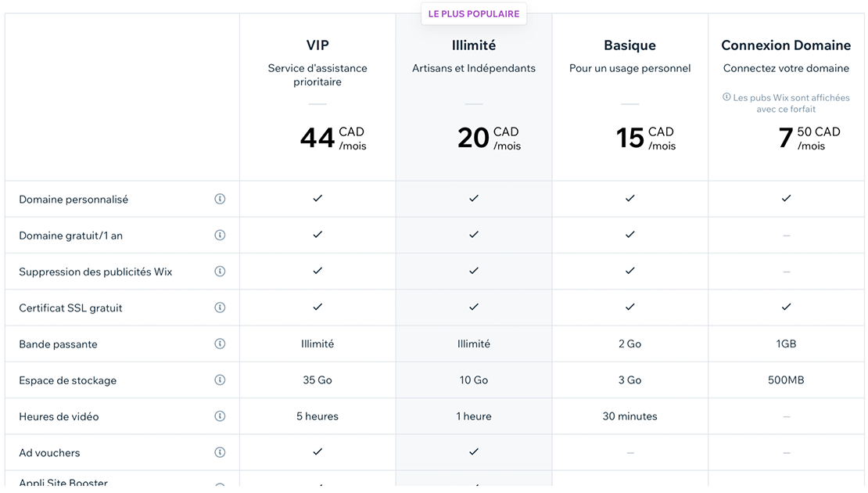The width and height of the screenshot is (868, 493).
Task: Pick the Connexion Domaine plan title
Action: point(786,45)
